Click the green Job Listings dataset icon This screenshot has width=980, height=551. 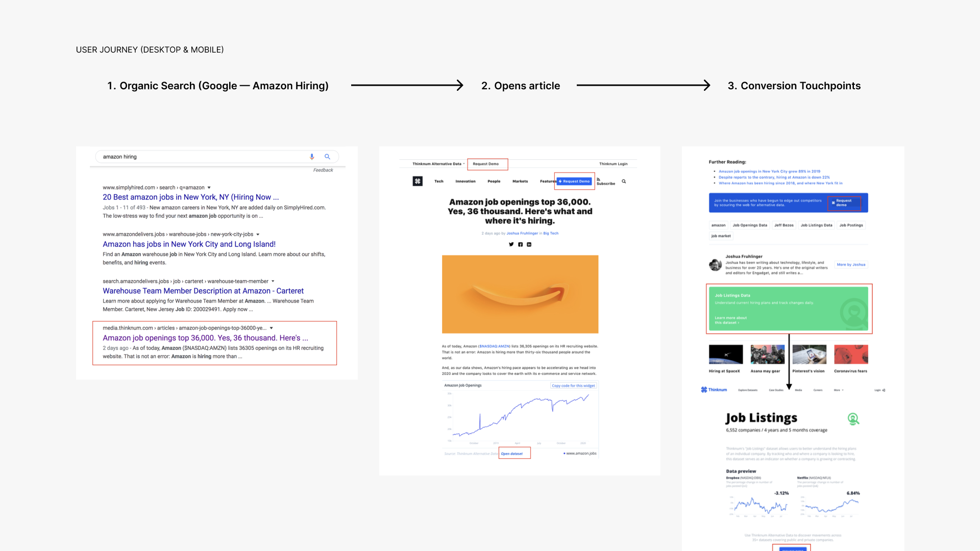853,419
